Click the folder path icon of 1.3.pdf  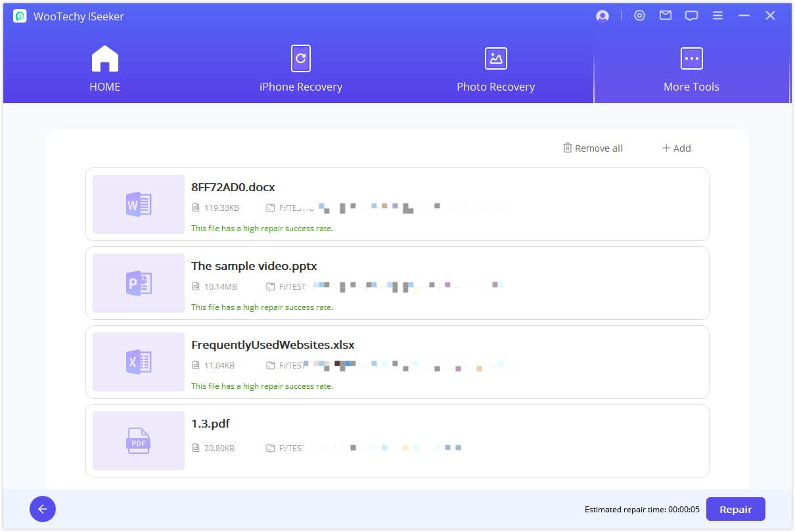(x=270, y=449)
